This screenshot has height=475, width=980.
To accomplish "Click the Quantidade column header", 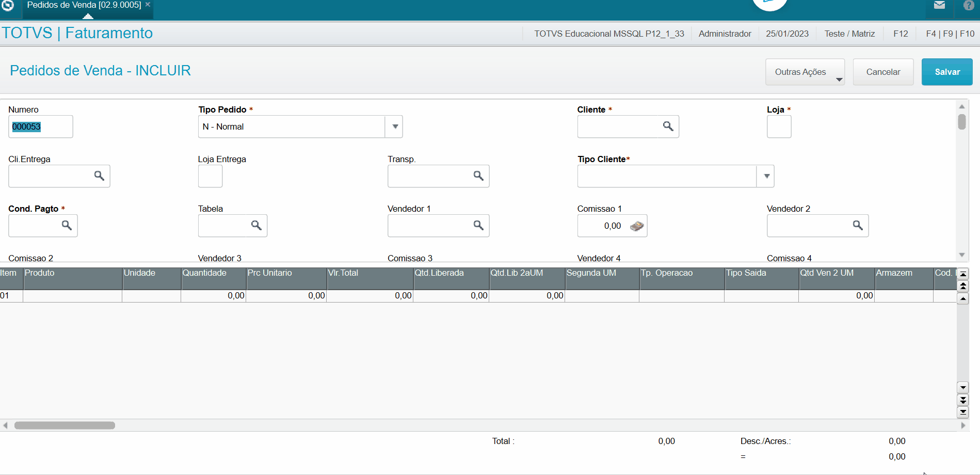I will tap(213, 278).
